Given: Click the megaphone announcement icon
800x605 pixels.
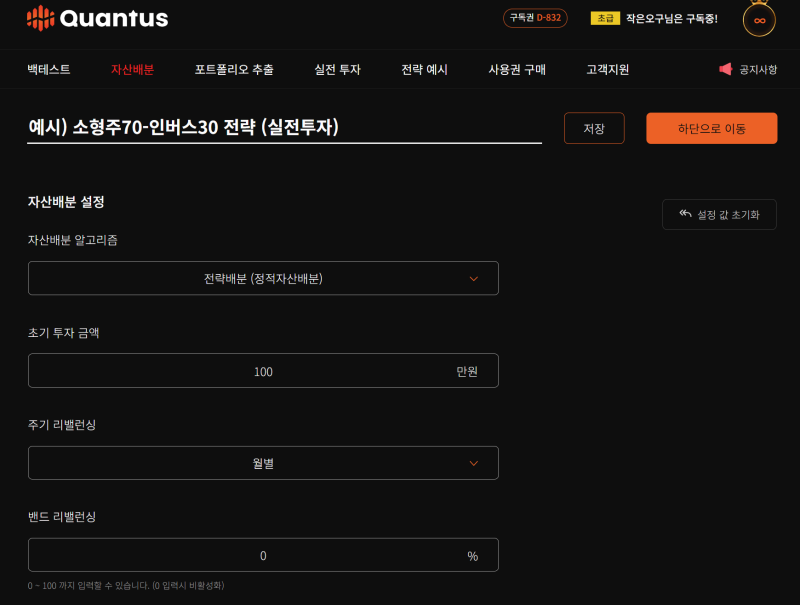Looking at the screenshot, I should tap(726, 69).
